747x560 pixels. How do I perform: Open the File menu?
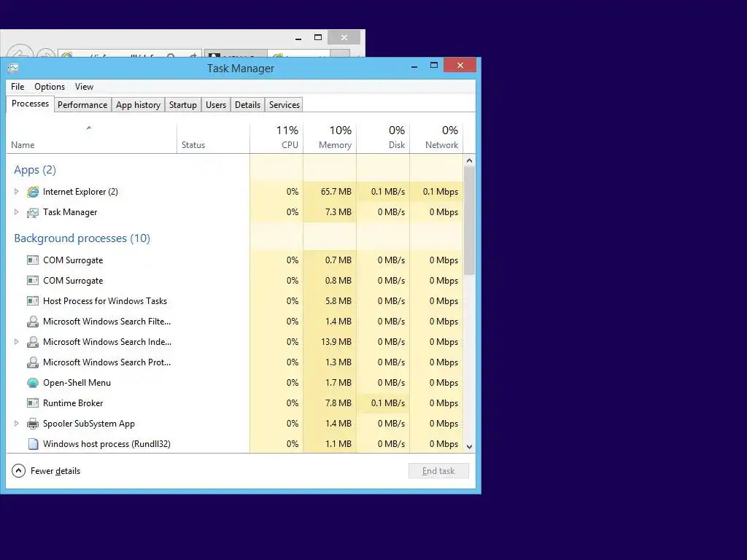tap(18, 87)
